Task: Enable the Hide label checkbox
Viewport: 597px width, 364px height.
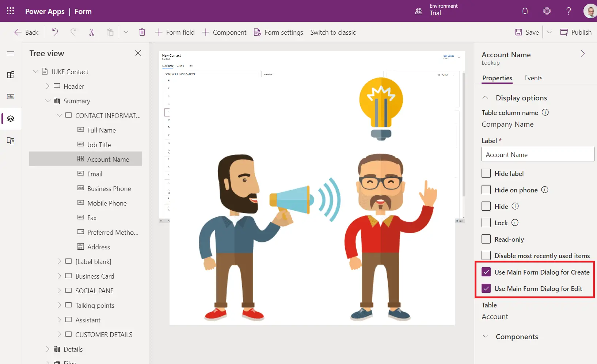Action: 486,173
